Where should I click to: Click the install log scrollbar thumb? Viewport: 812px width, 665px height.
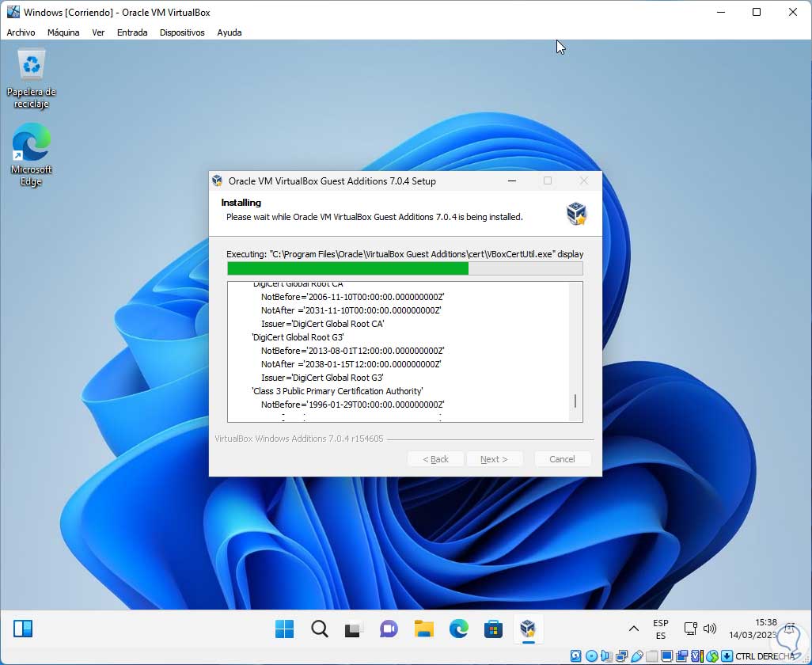575,401
